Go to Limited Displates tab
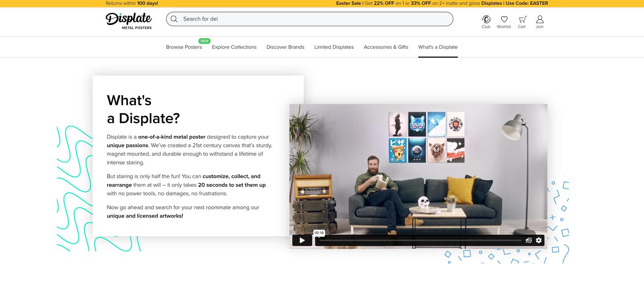This screenshot has width=644, height=285. [x=334, y=47]
